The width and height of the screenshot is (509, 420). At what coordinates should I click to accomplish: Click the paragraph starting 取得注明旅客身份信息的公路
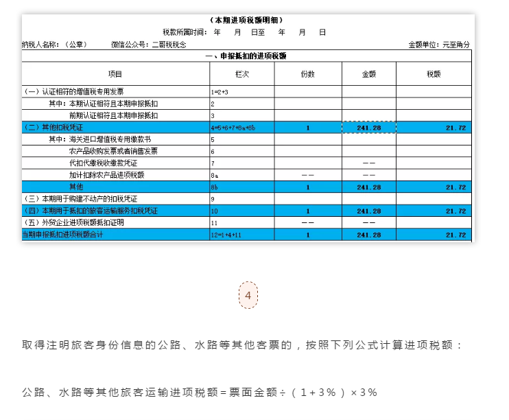pyautogui.click(x=242, y=345)
